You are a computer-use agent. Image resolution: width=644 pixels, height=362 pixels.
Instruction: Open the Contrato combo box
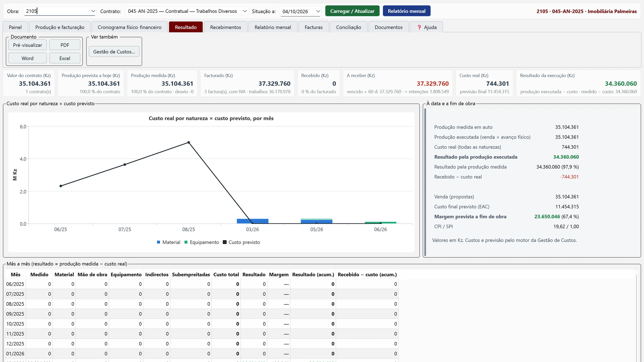point(186,11)
